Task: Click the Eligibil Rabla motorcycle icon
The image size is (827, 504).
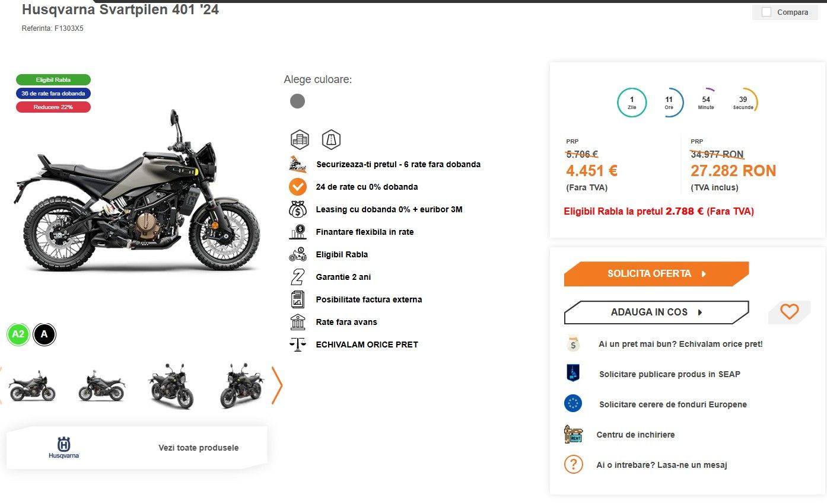Action: point(297,254)
